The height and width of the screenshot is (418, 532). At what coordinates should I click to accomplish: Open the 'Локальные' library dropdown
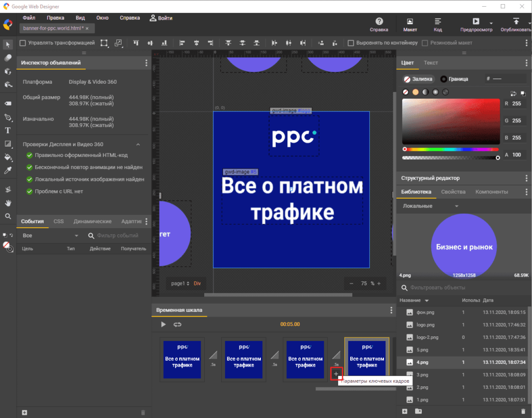(x=431, y=206)
